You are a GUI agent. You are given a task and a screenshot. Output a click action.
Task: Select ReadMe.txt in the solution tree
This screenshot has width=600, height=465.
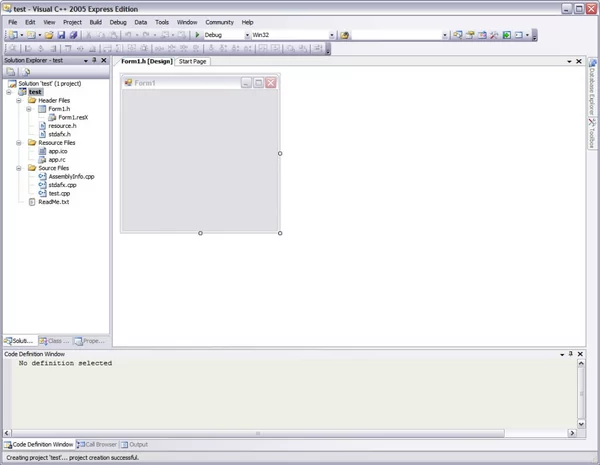point(53,202)
